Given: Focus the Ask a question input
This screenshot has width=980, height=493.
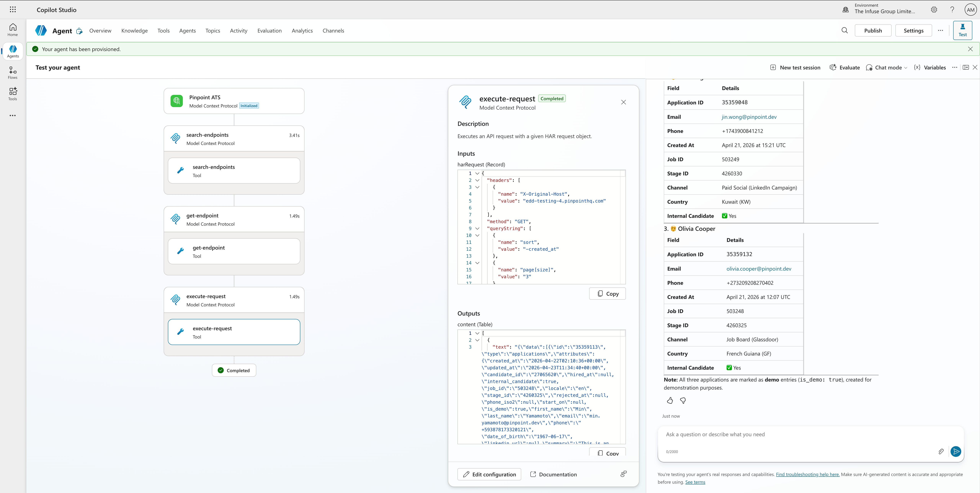Looking at the screenshot, I should [810, 434].
